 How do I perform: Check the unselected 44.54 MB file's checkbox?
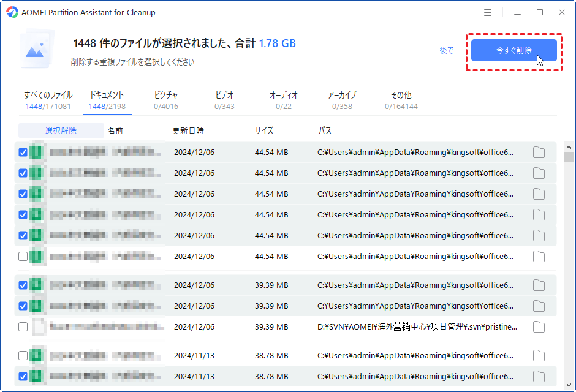pos(23,256)
